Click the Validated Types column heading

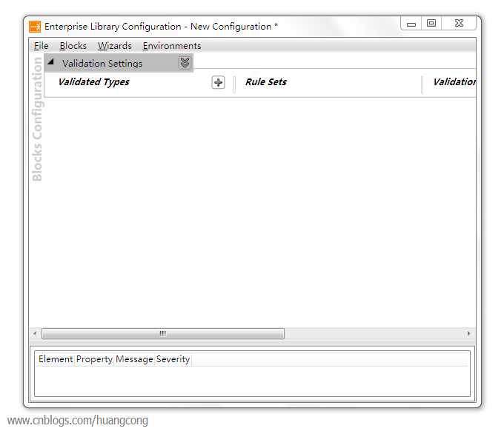[x=93, y=82]
